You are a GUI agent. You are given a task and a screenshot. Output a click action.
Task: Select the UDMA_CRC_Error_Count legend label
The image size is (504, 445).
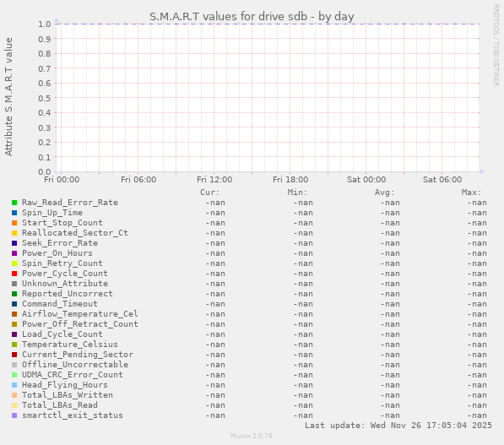(x=73, y=375)
